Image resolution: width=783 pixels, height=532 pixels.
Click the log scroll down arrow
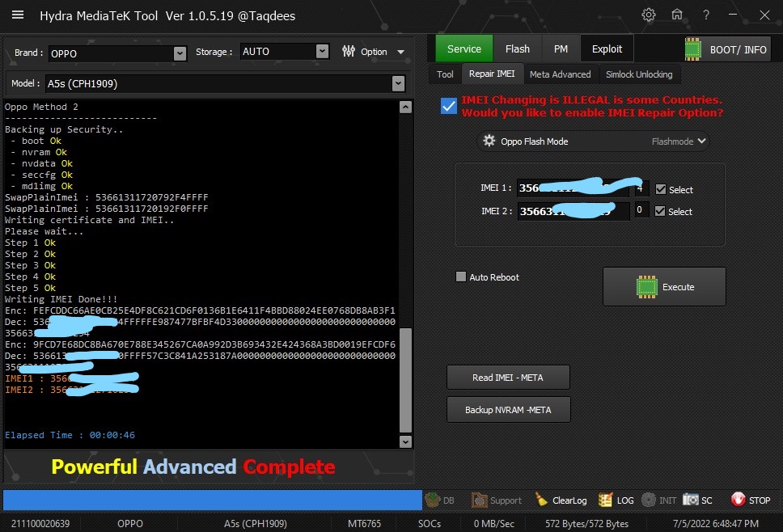(405, 441)
